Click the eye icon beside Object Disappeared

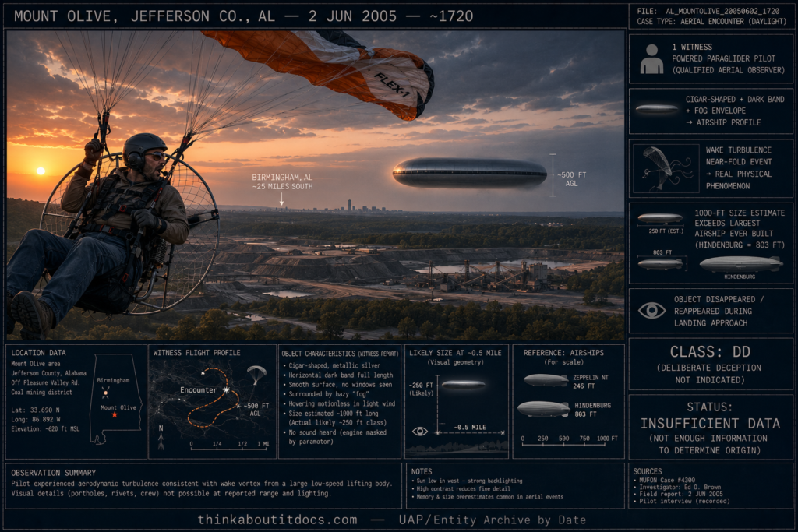tap(652, 310)
